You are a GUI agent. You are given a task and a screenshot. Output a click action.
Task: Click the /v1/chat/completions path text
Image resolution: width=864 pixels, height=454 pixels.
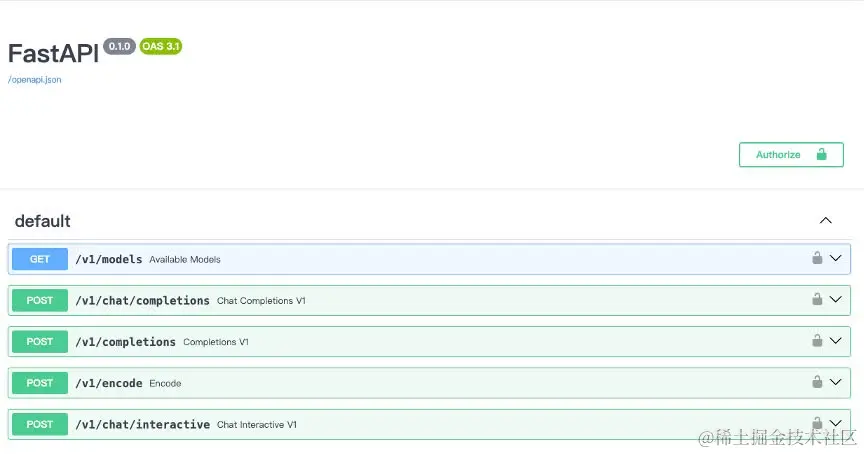coord(142,300)
